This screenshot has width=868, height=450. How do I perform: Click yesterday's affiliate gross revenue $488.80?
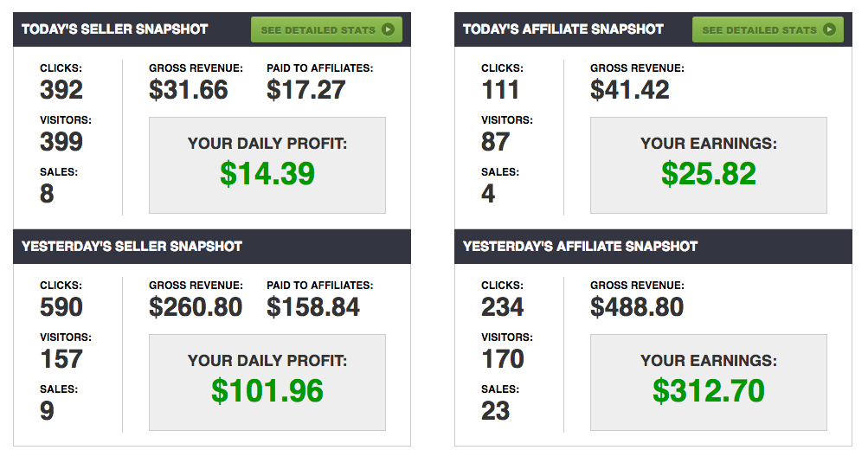(x=637, y=307)
